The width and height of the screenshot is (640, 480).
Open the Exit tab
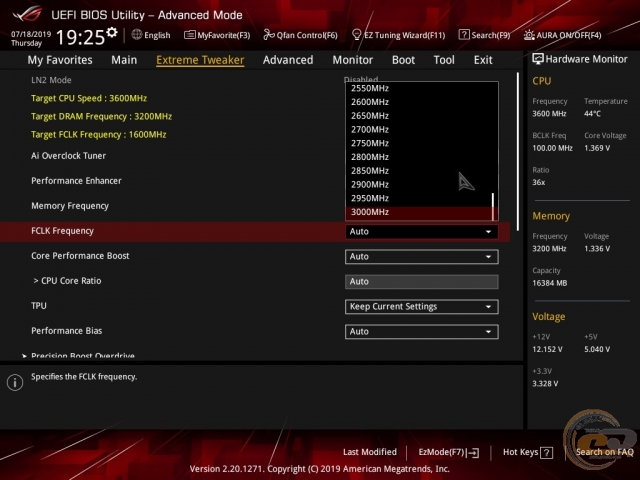click(483, 60)
